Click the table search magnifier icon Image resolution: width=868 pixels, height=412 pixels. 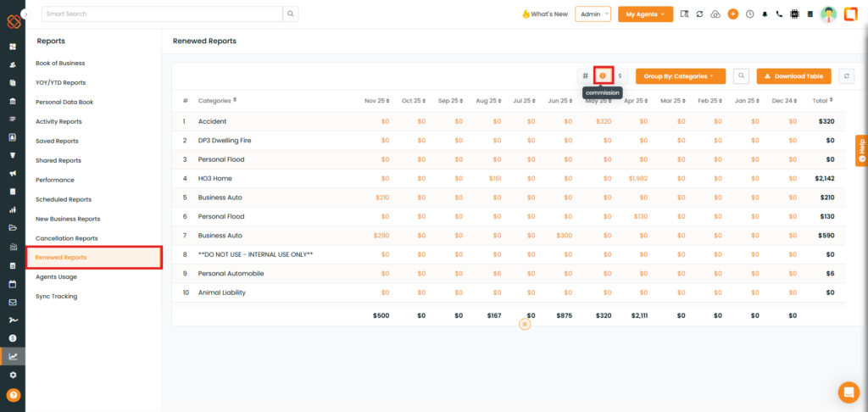click(x=741, y=76)
